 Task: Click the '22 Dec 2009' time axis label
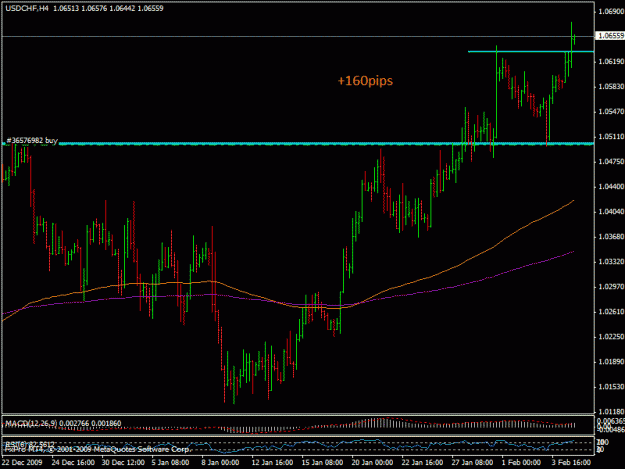pos(22,462)
